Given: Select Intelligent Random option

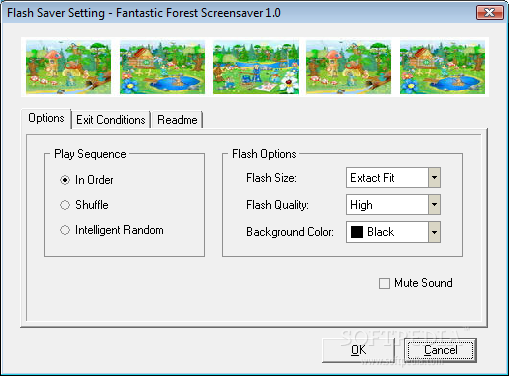Looking at the screenshot, I should coord(65,230).
